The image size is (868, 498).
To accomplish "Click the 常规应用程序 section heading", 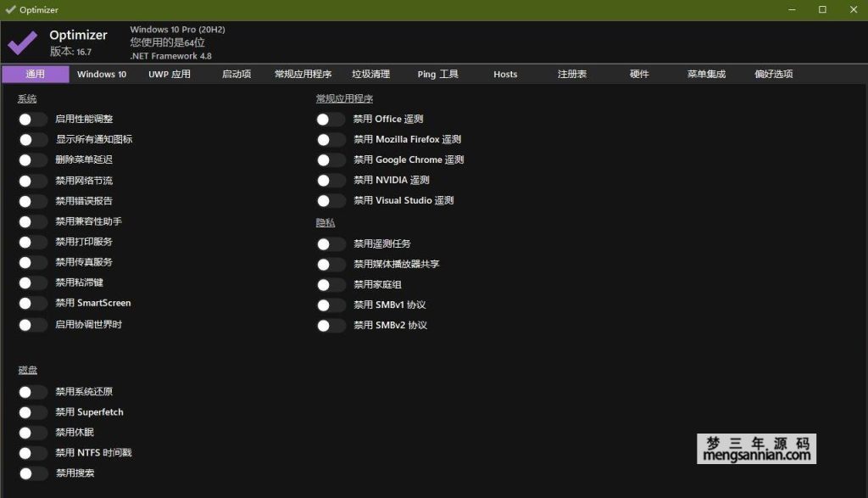I will pos(344,99).
